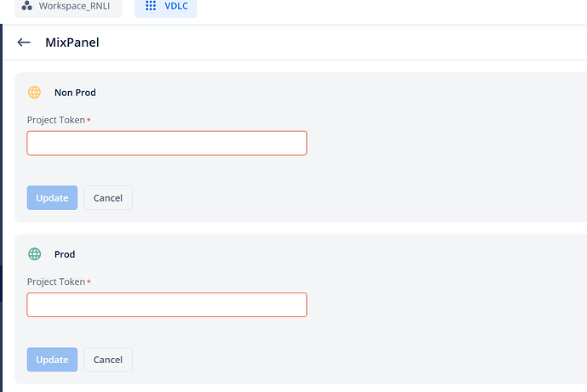Focus the Prod Project Token field
Image resolution: width=587 pixels, height=392 pixels.
(x=167, y=304)
